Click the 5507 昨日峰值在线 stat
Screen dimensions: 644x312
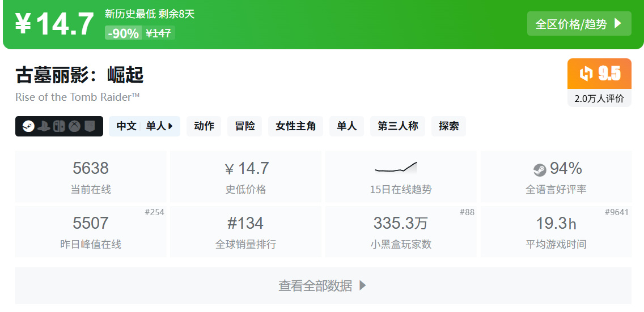click(91, 232)
